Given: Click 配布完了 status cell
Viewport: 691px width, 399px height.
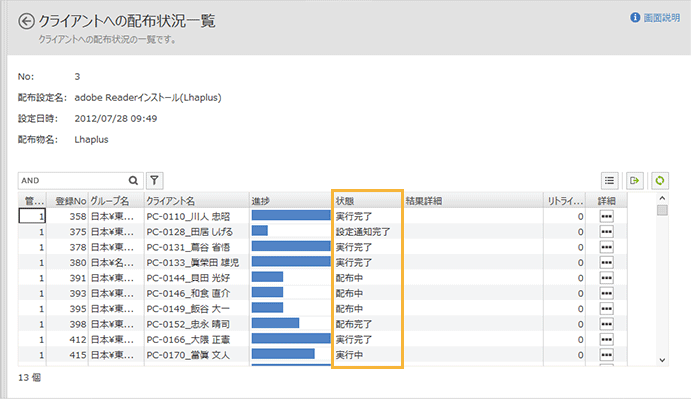Looking at the screenshot, I should tap(354, 324).
